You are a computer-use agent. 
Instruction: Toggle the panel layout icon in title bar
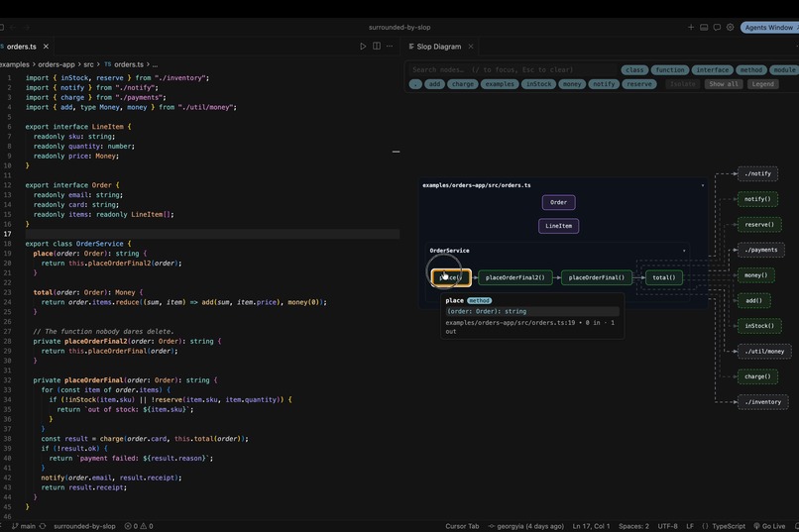click(x=704, y=28)
